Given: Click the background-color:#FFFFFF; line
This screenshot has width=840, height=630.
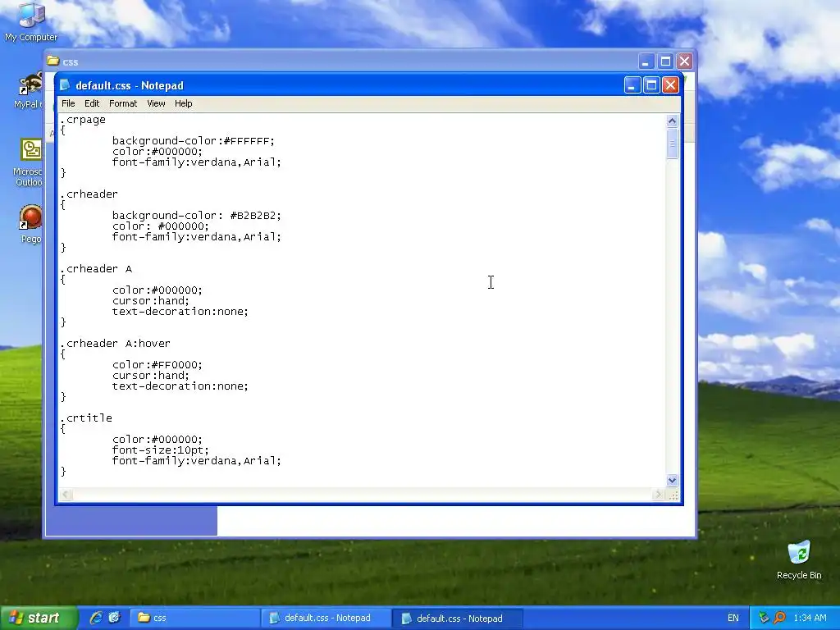Looking at the screenshot, I should 194,141.
